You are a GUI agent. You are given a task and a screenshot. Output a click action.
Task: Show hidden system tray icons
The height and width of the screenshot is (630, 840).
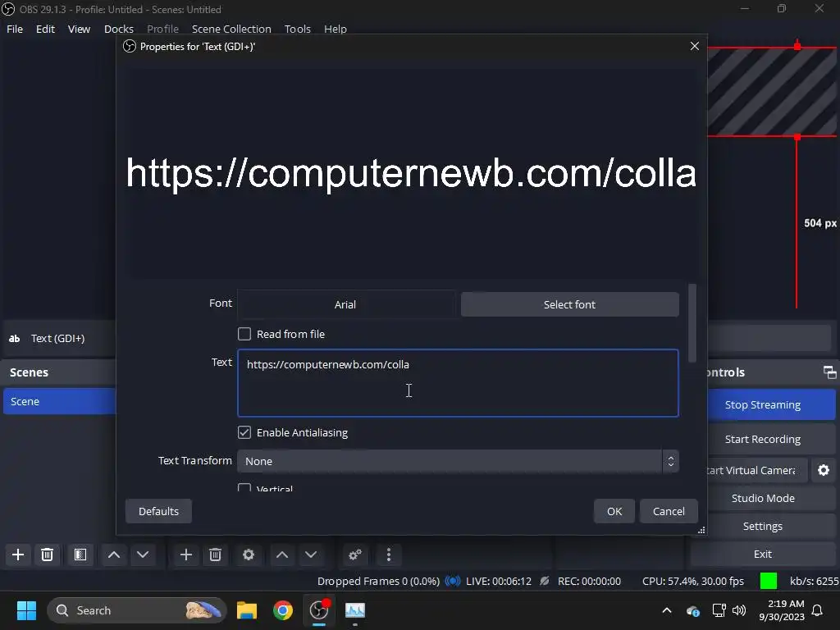(x=667, y=610)
